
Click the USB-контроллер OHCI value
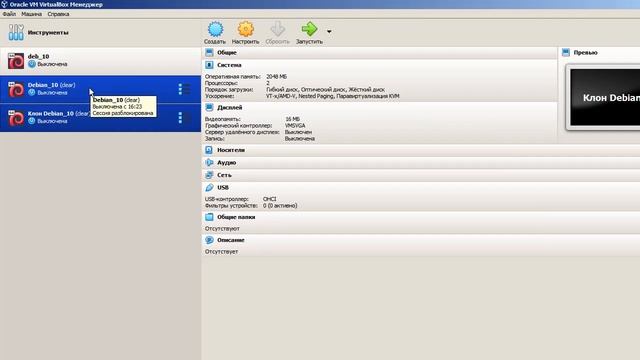point(269,199)
